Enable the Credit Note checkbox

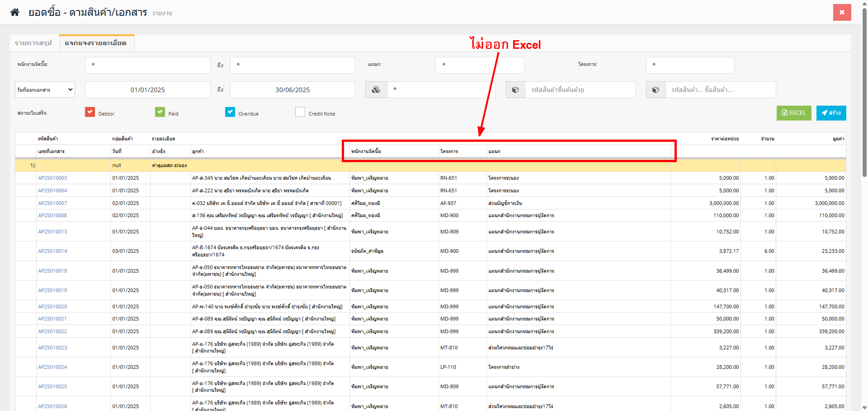[x=300, y=112]
